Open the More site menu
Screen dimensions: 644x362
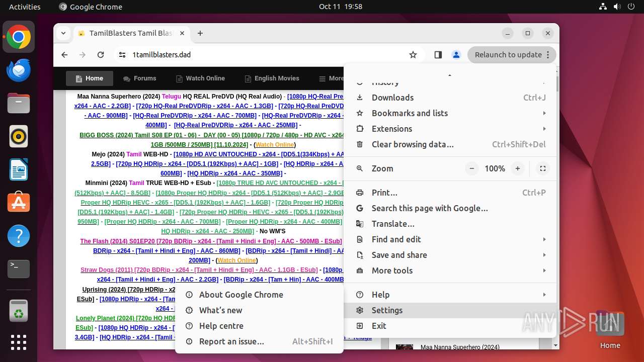pyautogui.click(x=332, y=78)
